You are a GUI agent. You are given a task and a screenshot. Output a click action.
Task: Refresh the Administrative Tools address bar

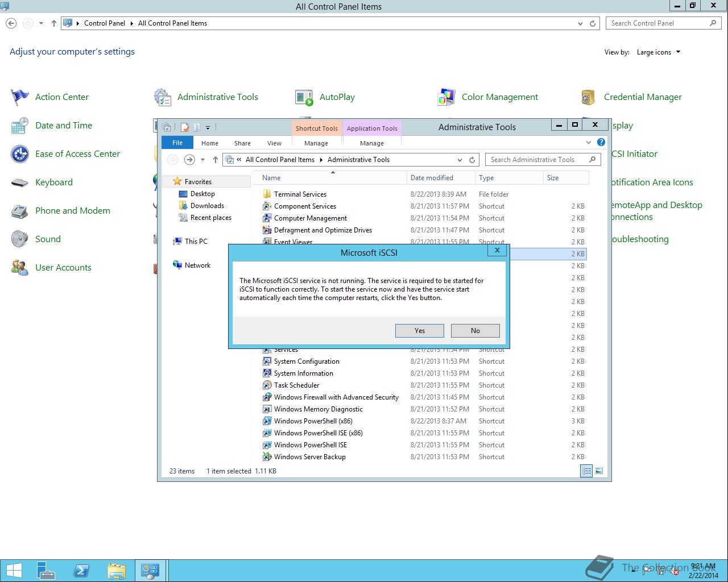pos(472,160)
